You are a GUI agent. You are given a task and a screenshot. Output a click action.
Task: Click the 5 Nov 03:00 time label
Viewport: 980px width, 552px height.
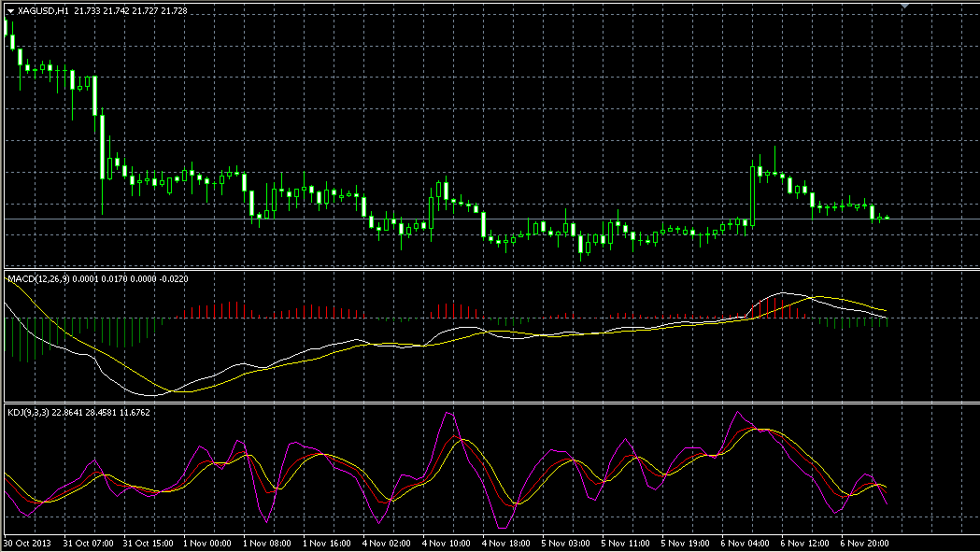coord(566,544)
